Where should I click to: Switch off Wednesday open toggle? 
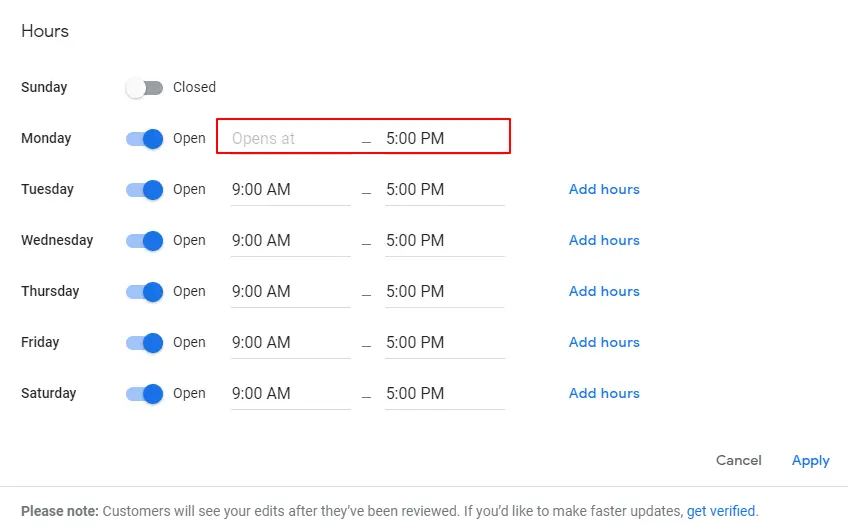click(144, 241)
